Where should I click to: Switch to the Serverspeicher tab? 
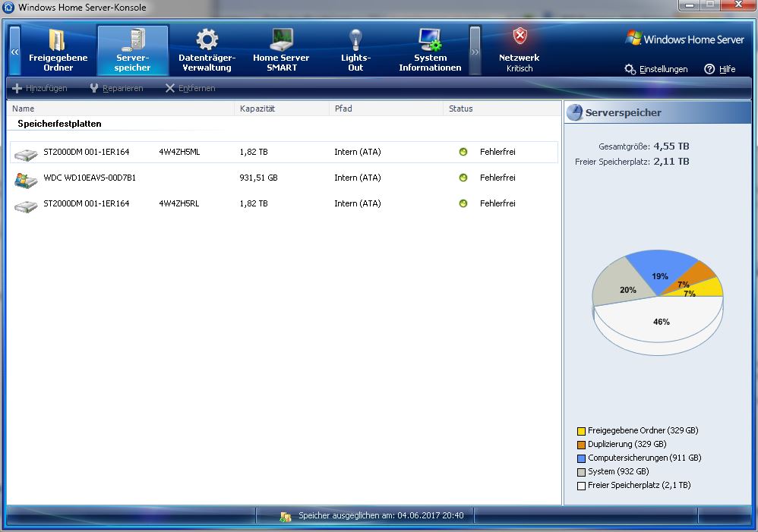(132, 51)
